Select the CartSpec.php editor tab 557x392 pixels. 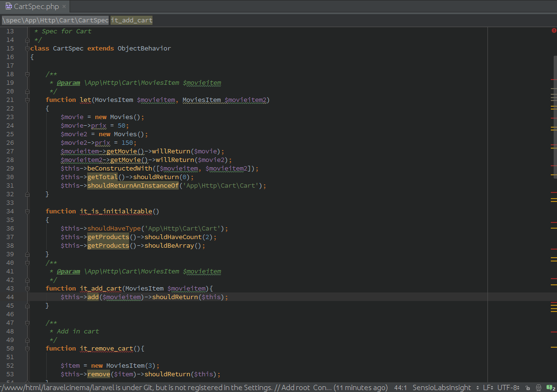[36, 6]
